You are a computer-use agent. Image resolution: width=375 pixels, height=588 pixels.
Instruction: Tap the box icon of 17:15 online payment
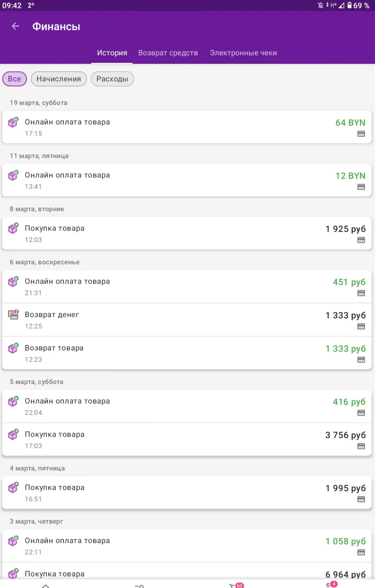click(13, 122)
